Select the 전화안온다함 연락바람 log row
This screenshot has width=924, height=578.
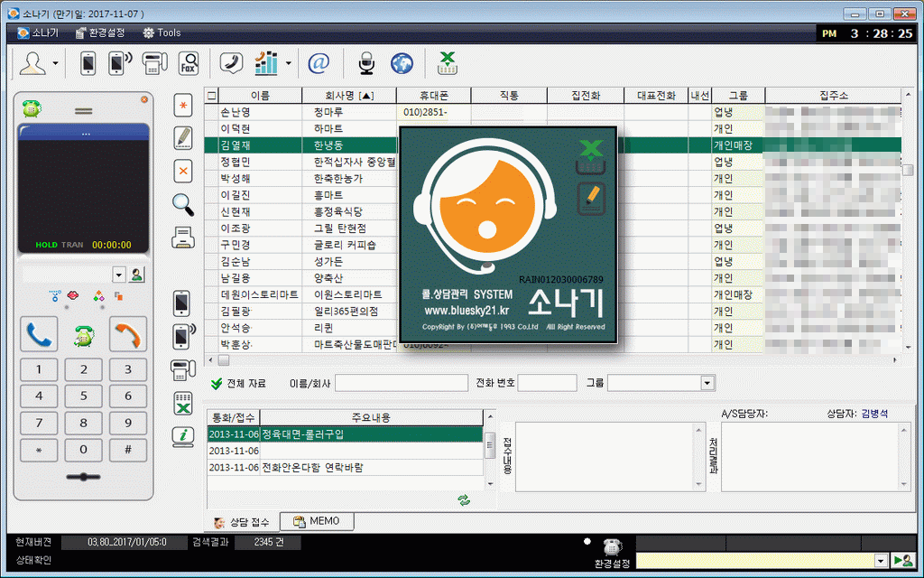346,468
